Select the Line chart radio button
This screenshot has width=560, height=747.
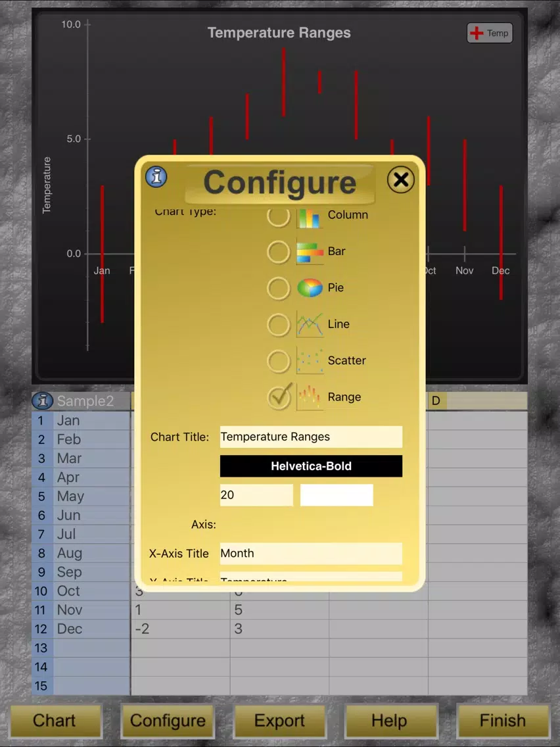click(x=279, y=325)
